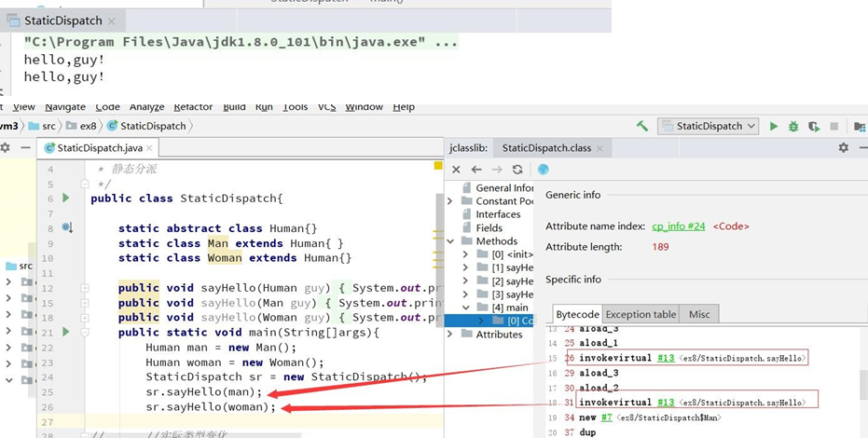Open the Analyze menu
The image size is (868, 438).
[x=146, y=107]
